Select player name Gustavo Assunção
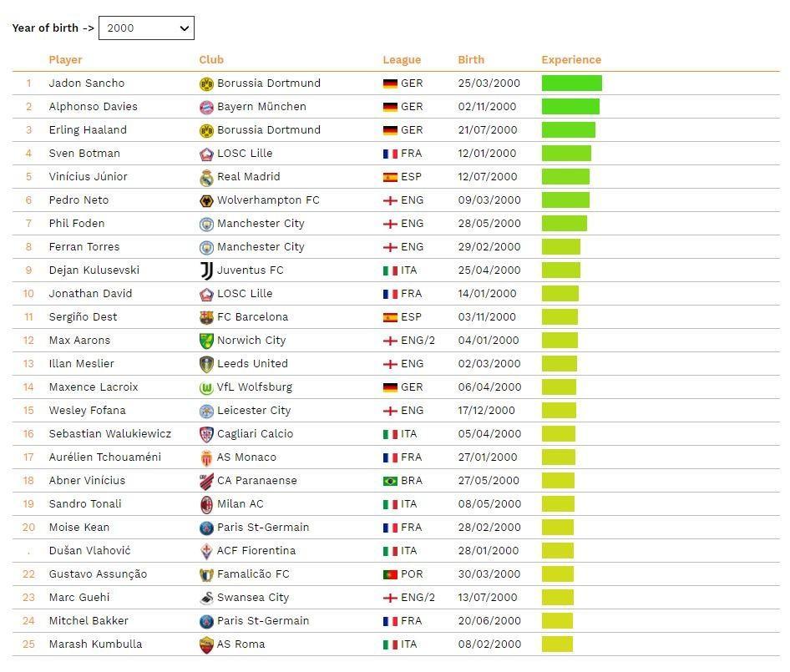The image size is (790, 672). pyautogui.click(x=98, y=573)
